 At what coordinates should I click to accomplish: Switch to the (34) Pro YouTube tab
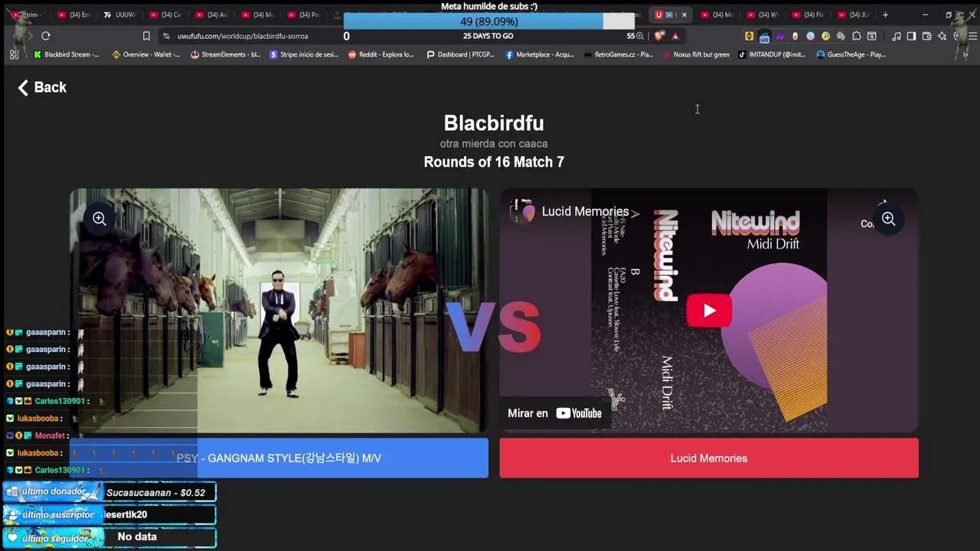pos(304,15)
